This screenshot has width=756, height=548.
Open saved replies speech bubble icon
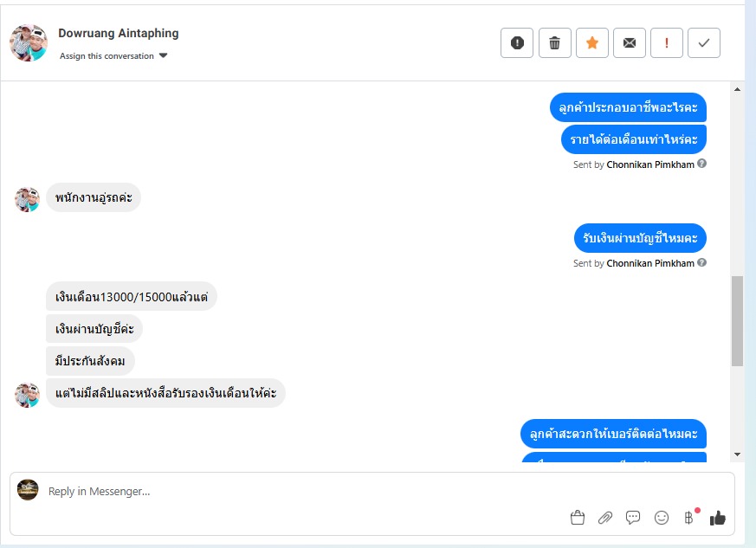(x=633, y=518)
